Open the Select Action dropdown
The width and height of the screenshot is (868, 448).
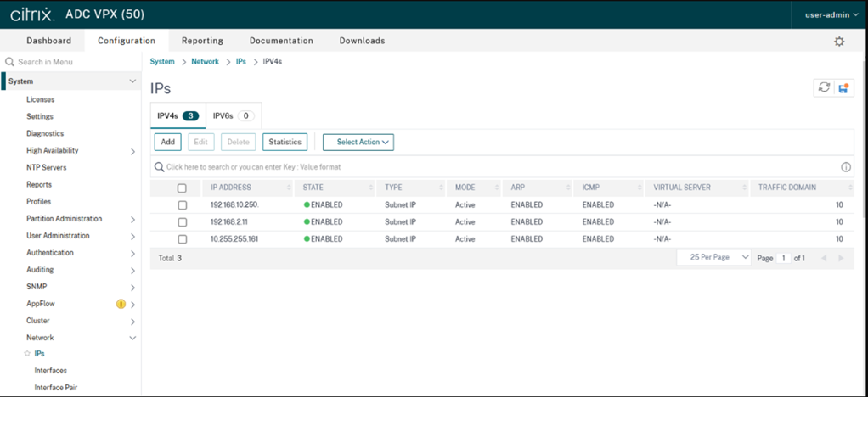pyautogui.click(x=358, y=143)
